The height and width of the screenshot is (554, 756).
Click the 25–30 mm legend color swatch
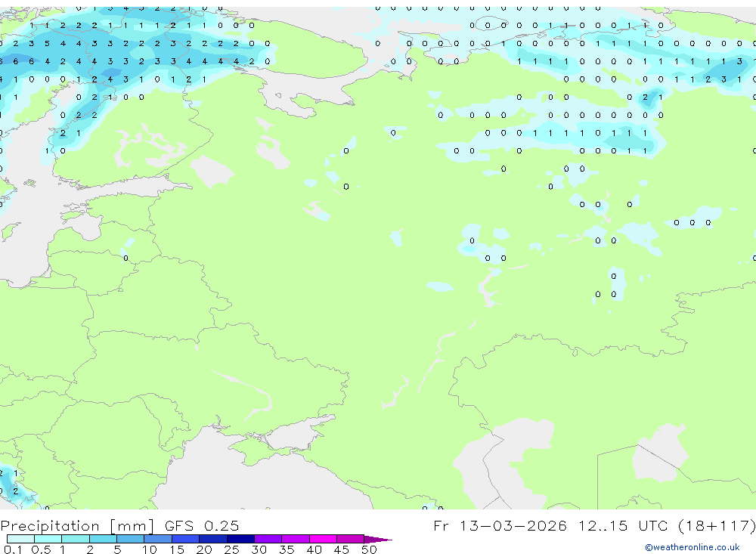coord(240,539)
